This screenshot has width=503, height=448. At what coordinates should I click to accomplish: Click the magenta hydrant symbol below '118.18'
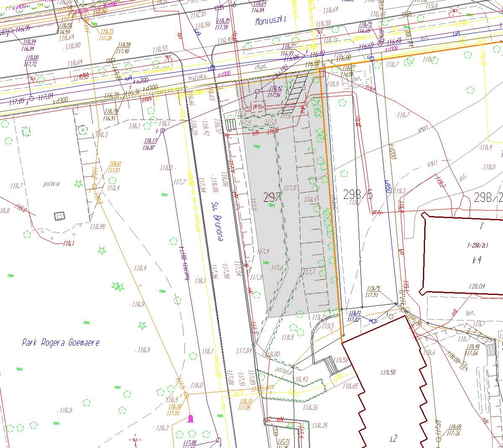tap(191, 418)
